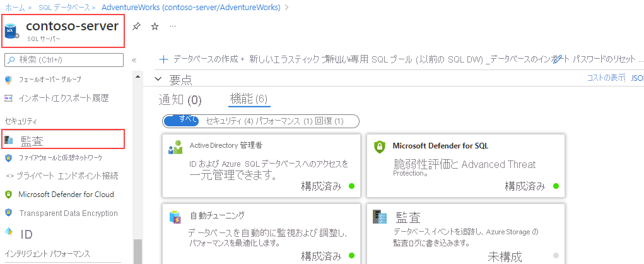644x264 pixels.
Task: Go to SQL データベース breadcrumb
Action: pyautogui.click(x=64, y=8)
